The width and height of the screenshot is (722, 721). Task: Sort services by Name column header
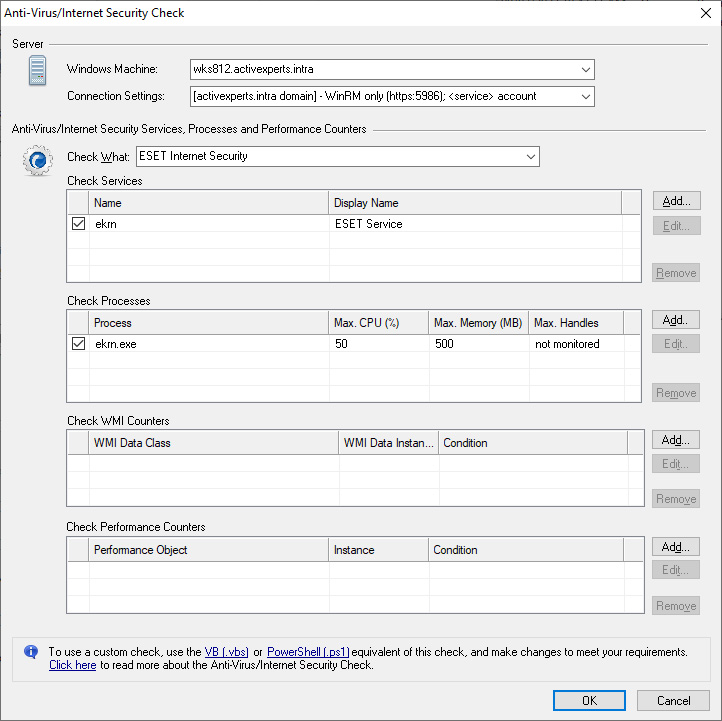tap(209, 203)
